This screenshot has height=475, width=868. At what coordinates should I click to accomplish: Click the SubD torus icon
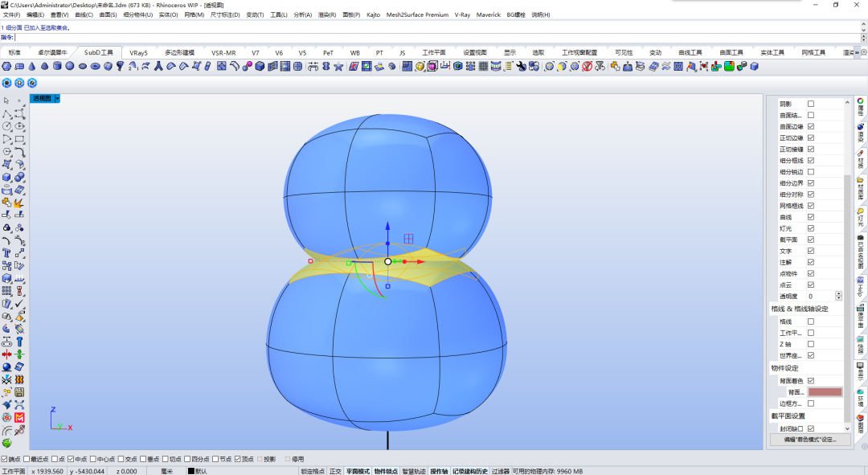(95, 66)
